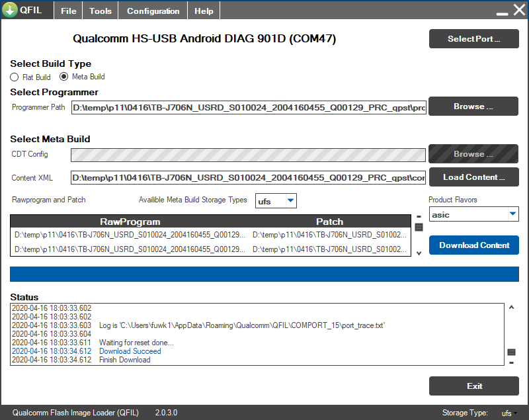Select the Meta Build radio button
529x420 pixels.
point(63,77)
